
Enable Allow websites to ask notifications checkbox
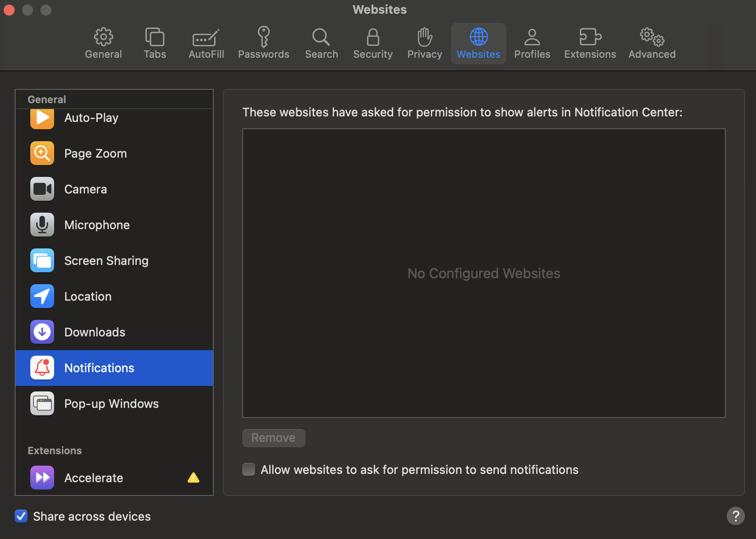tap(249, 470)
